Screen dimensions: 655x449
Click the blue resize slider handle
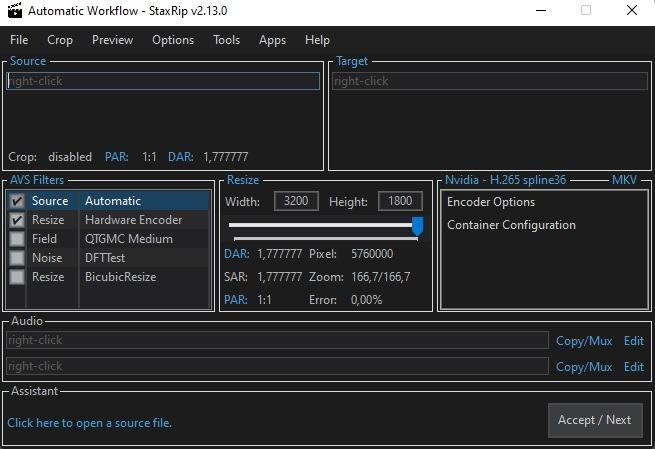coord(417,226)
